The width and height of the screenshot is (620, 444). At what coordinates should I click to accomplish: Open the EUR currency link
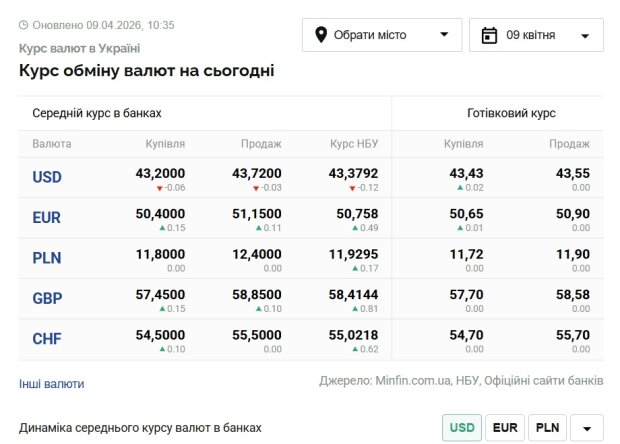[47, 217]
